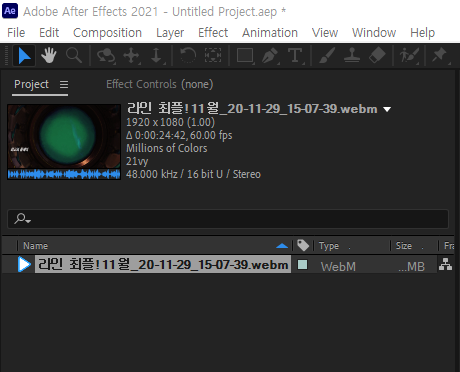Screen dimensions: 460x372
Task: Switch to Effect Controls (none) tab
Action: (160, 84)
